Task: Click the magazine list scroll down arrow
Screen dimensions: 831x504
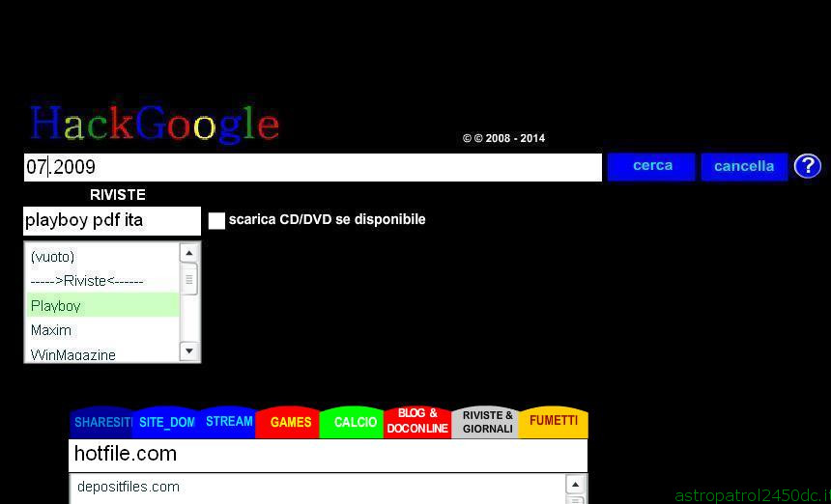Action: [x=189, y=351]
